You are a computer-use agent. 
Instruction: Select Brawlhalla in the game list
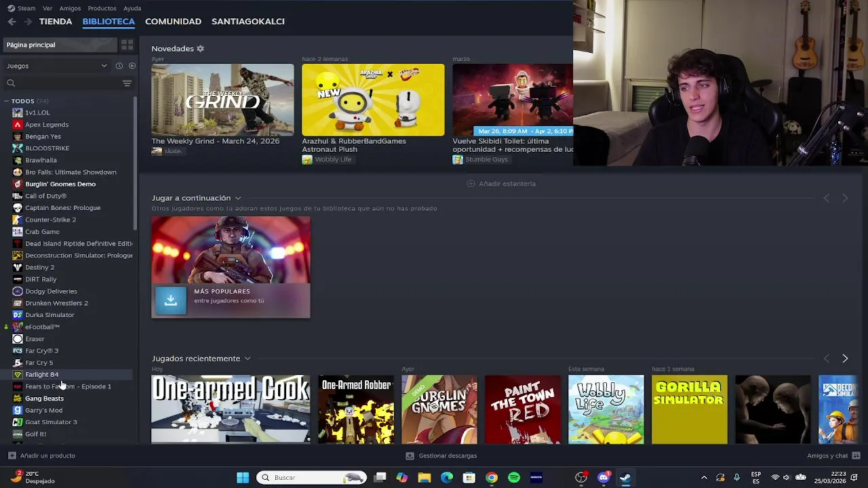point(41,161)
